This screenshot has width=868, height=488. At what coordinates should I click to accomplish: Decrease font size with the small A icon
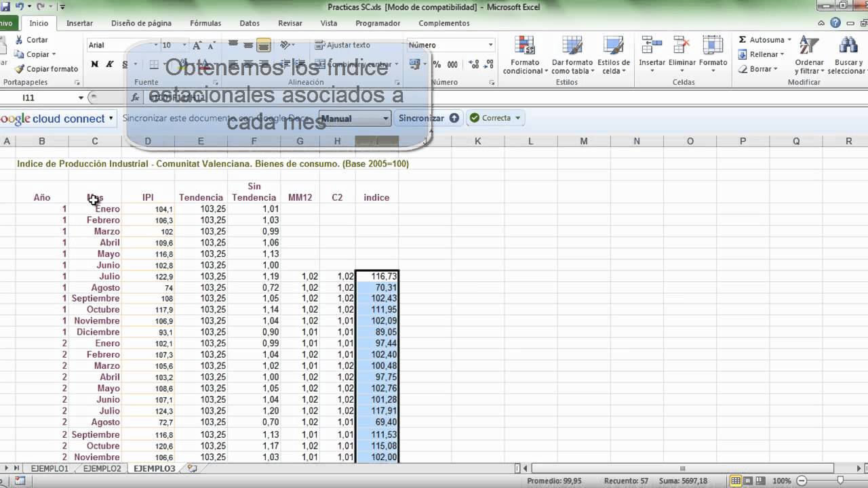213,45
